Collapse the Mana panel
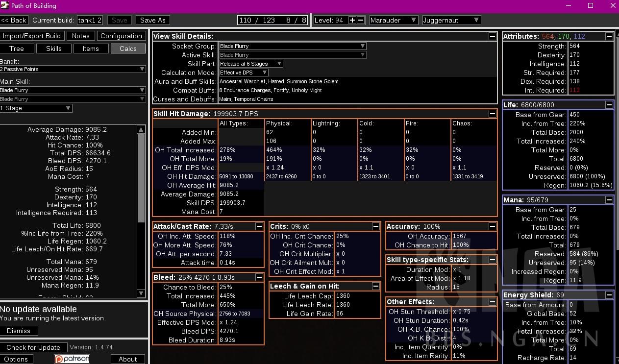The image size is (619, 364). point(609,200)
